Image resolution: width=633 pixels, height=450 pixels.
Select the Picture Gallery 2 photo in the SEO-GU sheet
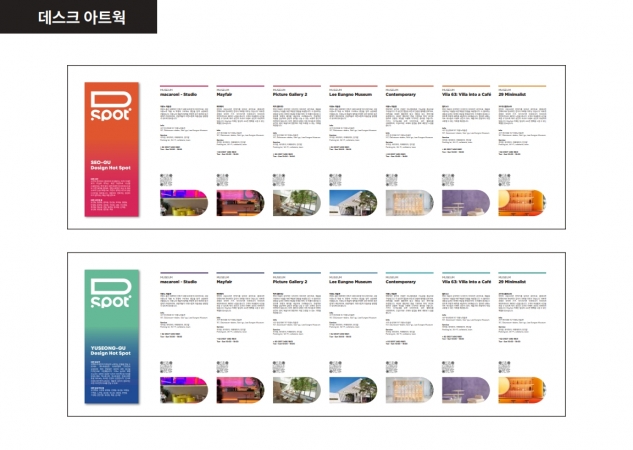coord(296,204)
